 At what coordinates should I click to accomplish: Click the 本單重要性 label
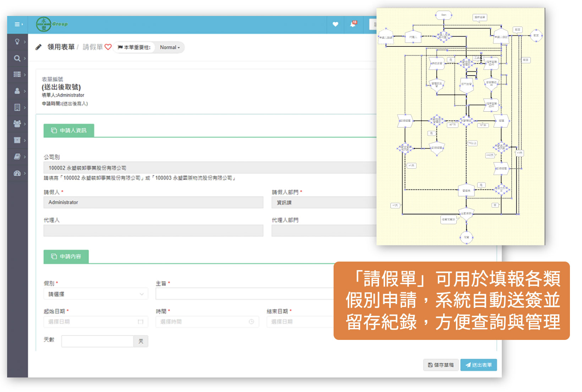134,47
